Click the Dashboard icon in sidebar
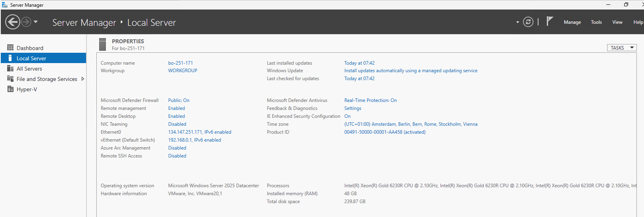The width and height of the screenshot is (644, 217). 10,48
